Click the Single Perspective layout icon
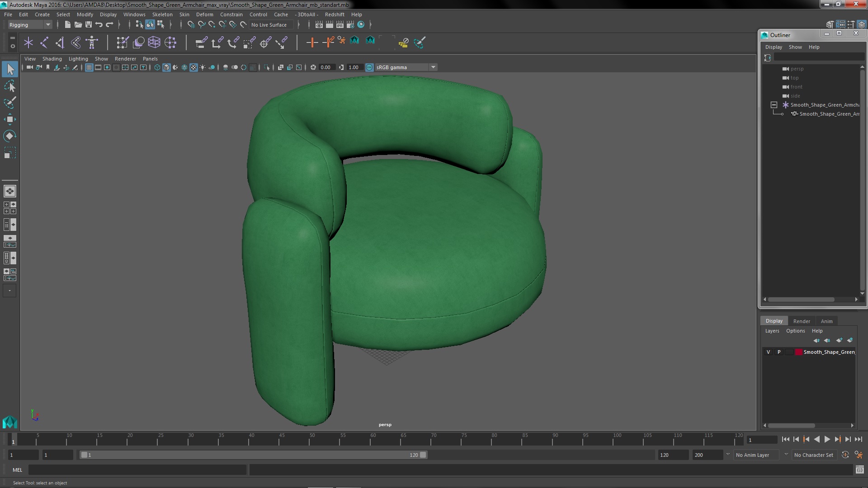Viewport: 868px width, 488px height. pos(10,191)
